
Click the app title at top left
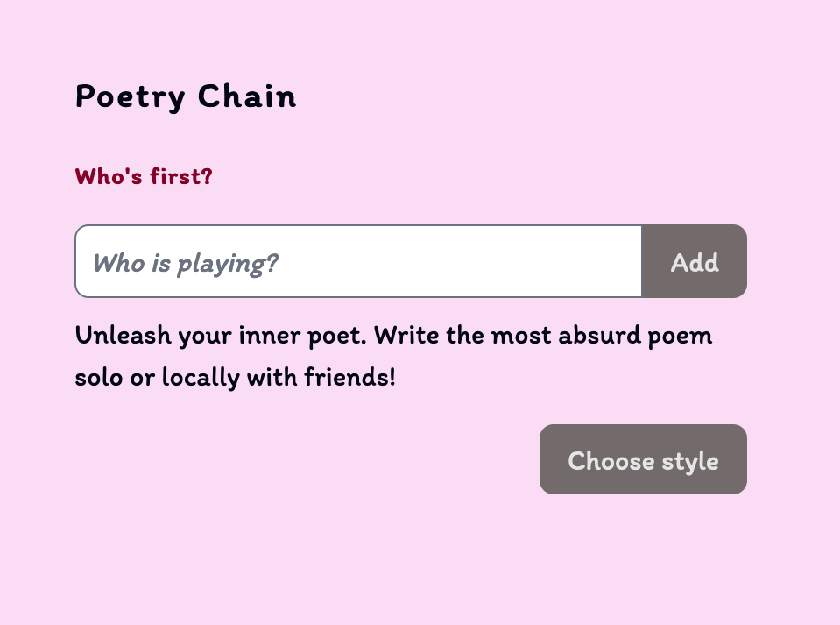pos(186,96)
